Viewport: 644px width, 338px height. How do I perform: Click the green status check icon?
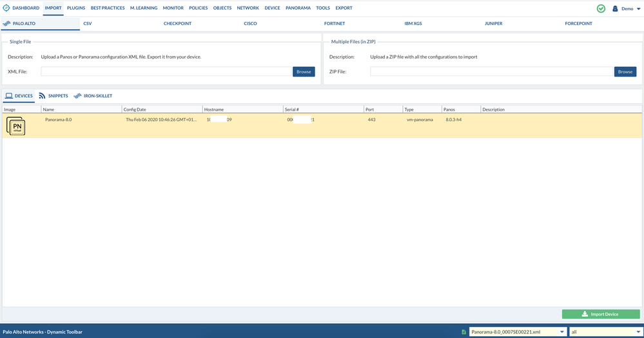(x=601, y=8)
